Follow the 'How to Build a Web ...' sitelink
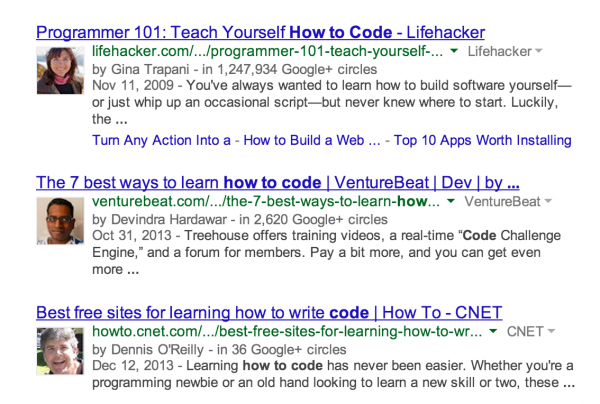The width and height of the screenshot is (600, 404). [x=312, y=140]
